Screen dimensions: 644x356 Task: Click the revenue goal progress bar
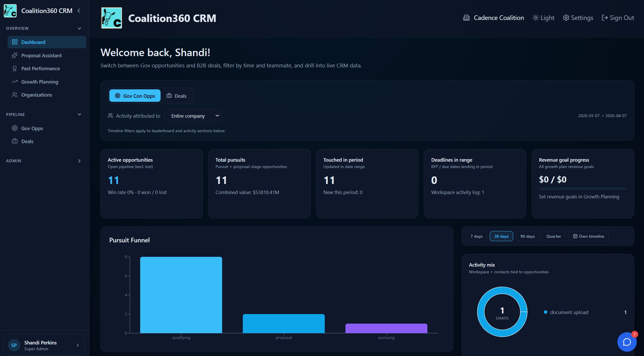582,189
